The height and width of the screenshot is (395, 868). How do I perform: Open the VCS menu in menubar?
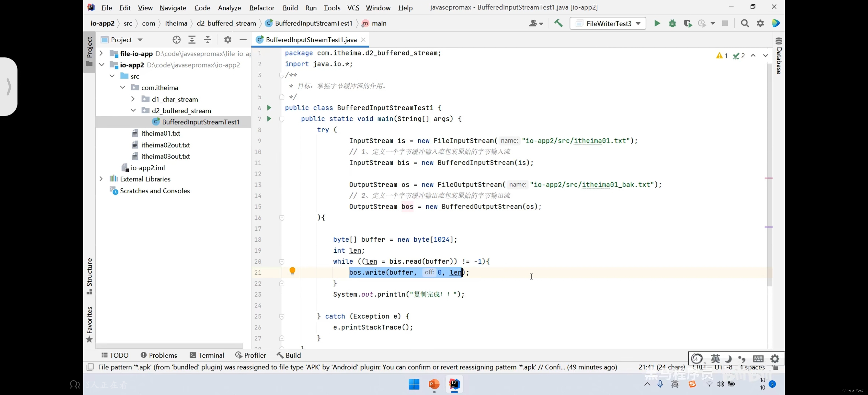(353, 7)
